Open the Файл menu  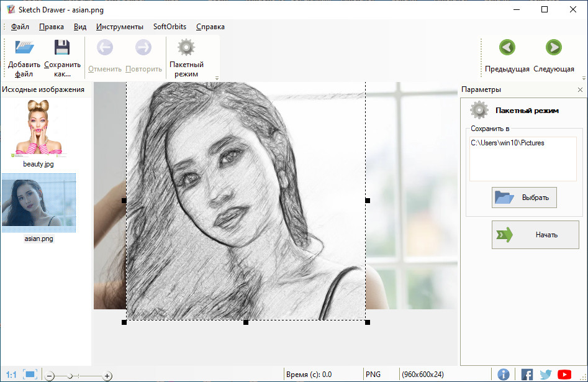tap(20, 27)
